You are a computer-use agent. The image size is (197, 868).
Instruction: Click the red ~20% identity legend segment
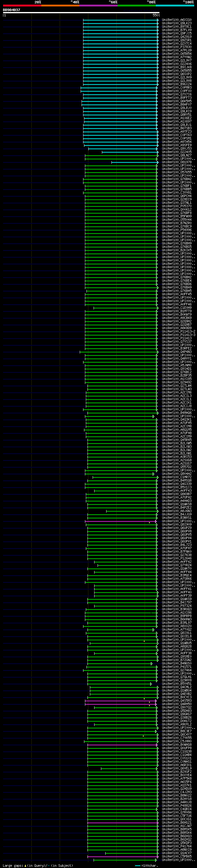(22, 6)
